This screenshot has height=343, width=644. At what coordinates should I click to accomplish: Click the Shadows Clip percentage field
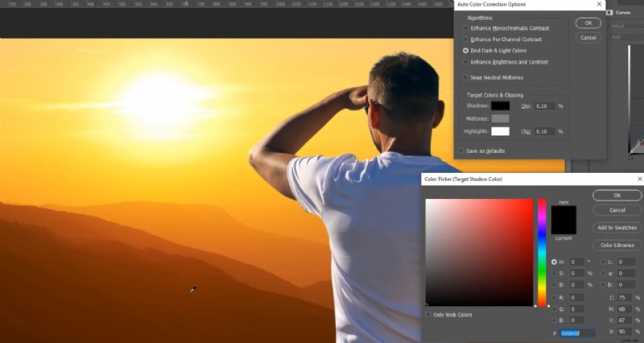(x=544, y=106)
